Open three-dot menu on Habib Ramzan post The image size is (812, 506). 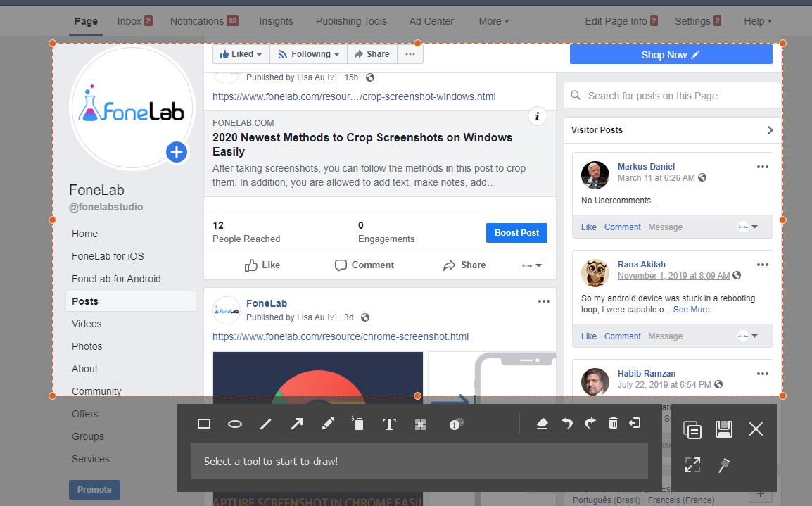click(762, 374)
